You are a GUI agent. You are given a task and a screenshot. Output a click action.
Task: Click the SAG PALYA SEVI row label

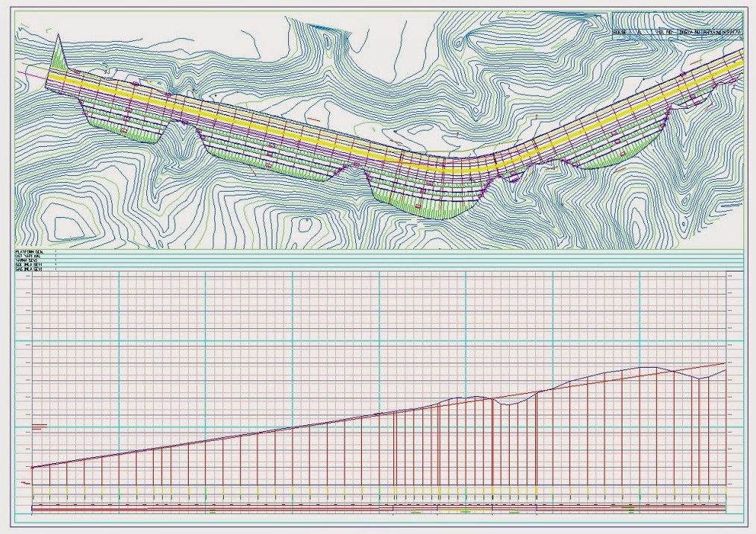(29, 270)
